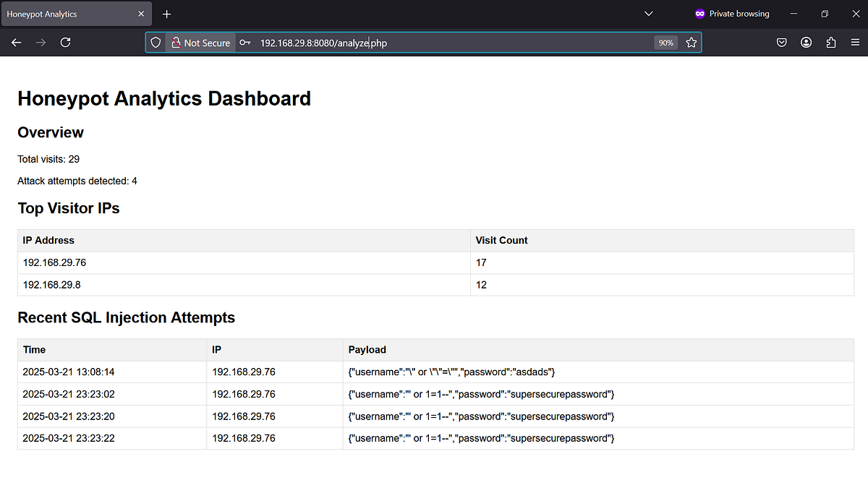Save the page to Pocket

click(782, 43)
